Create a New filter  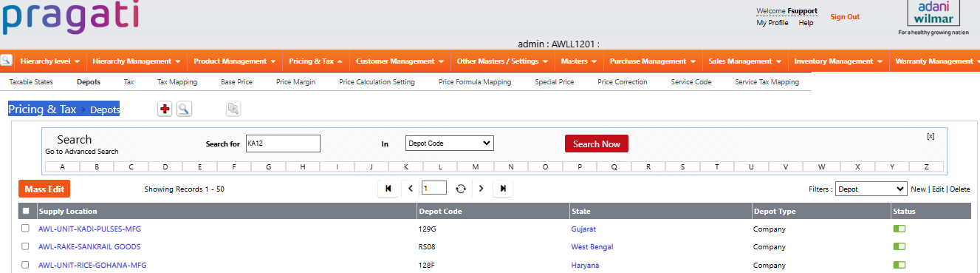[x=918, y=189]
